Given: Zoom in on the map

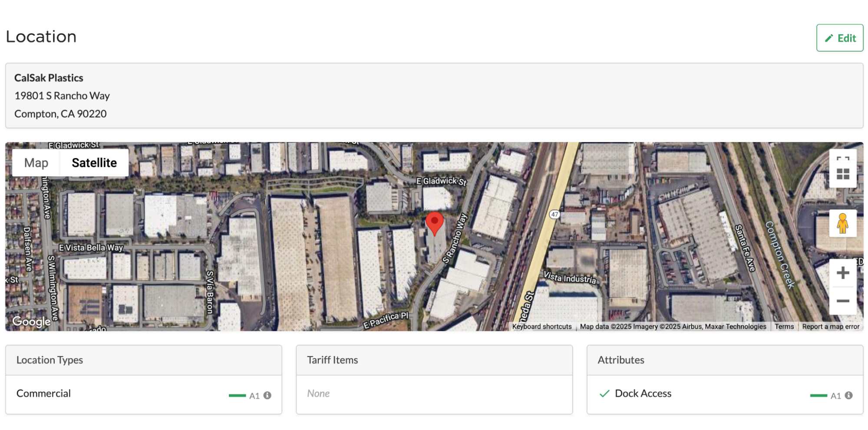Looking at the screenshot, I should (842, 273).
